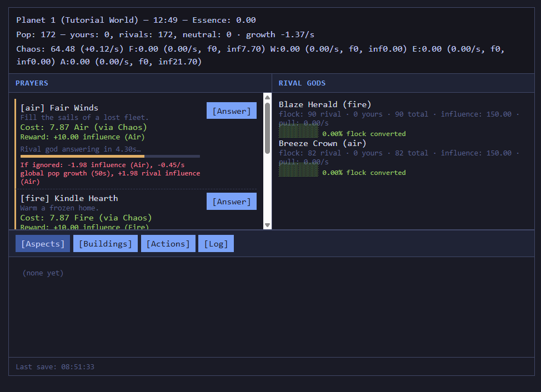This screenshot has width=541, height=392.
Task: Click Blaze Herald flock conversion bar
Action: click(x=298, y=132)
